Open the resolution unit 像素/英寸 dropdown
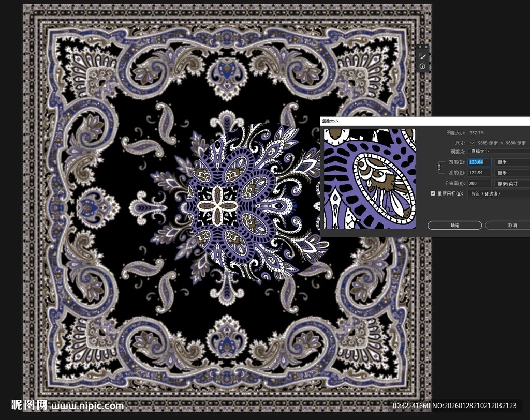 point(512,184)
